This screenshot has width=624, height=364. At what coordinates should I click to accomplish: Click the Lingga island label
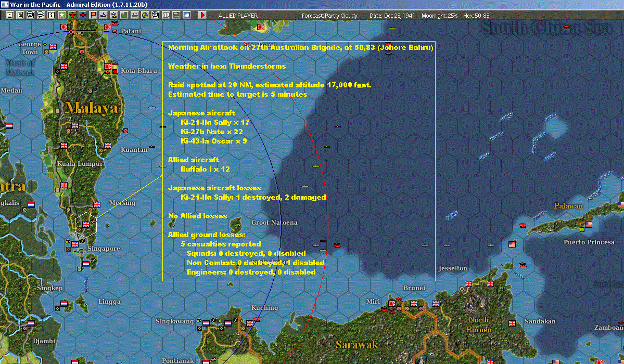[x=109, y=302]
